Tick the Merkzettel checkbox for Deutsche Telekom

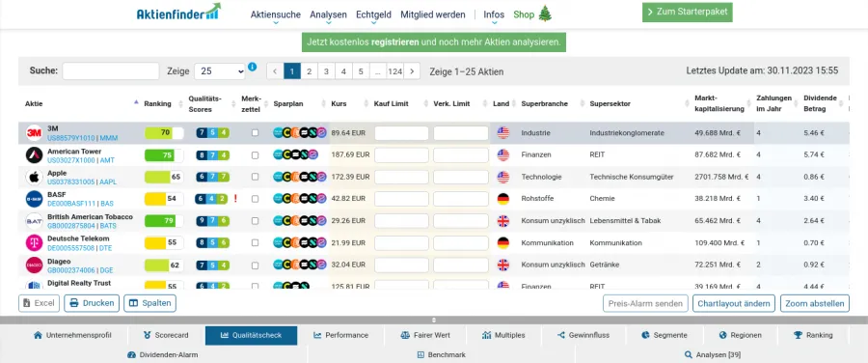coord(255,242)
